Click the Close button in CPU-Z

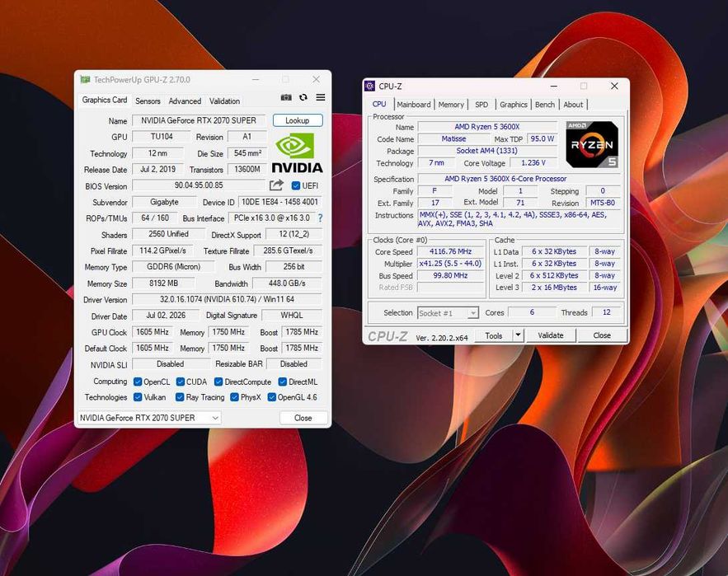click(x=602, y=335)
